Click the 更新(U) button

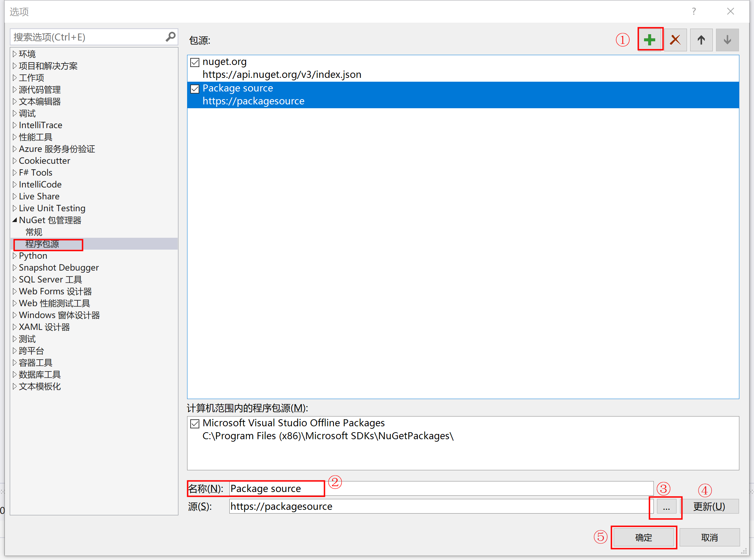(709, 507)
